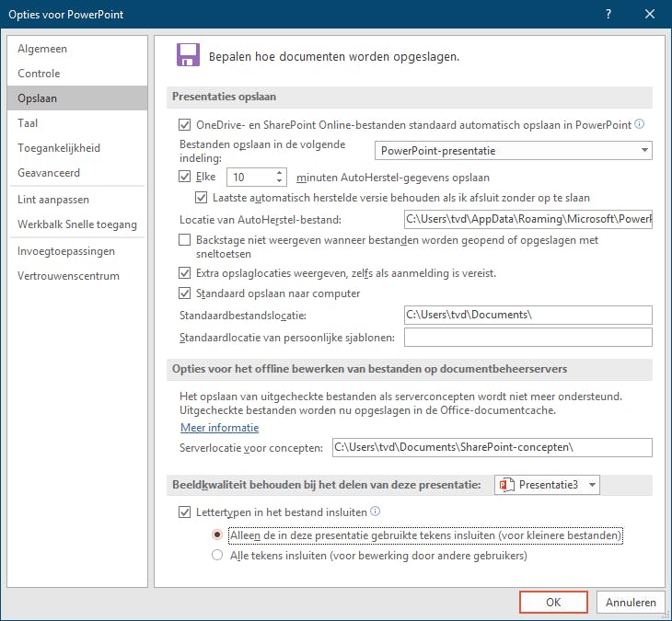Click the offline bewerken section header
This screenshot has width=672, height=621.
410,369
